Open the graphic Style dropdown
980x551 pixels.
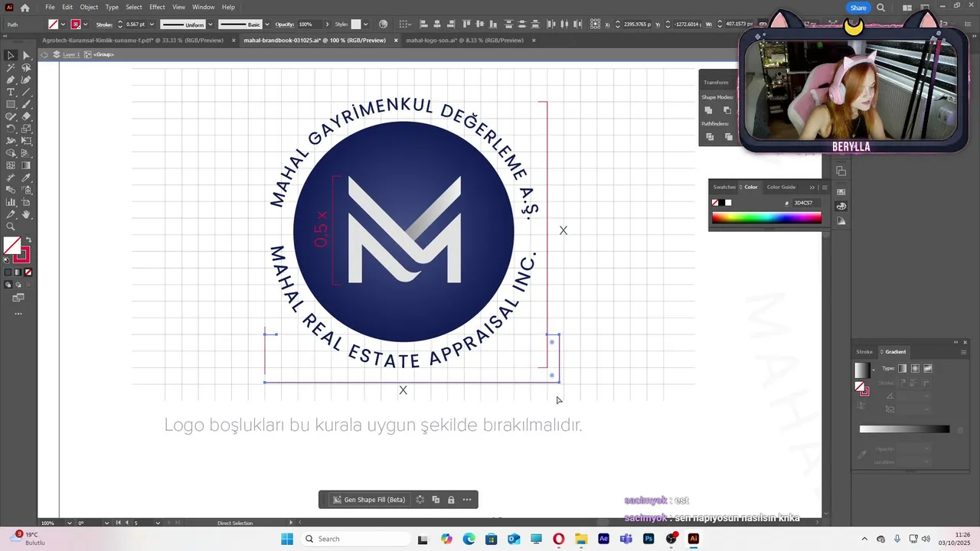[365, 24]
